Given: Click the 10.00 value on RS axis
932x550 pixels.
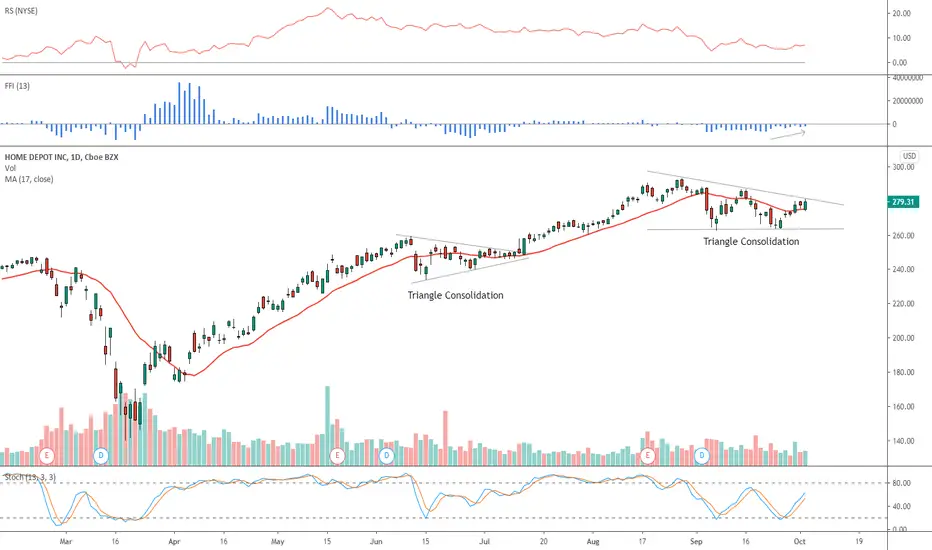Looking at the screenshot, I should point(902,38).
